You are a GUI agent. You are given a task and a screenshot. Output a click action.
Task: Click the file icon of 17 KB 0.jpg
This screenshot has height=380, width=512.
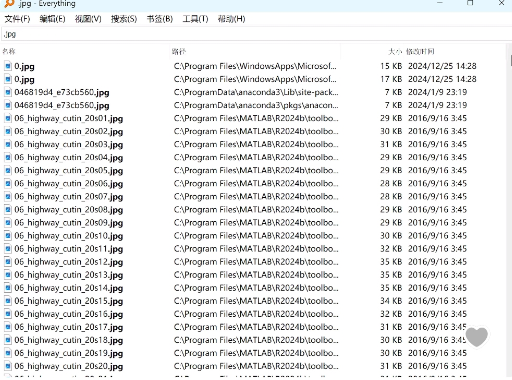point(8,79)
